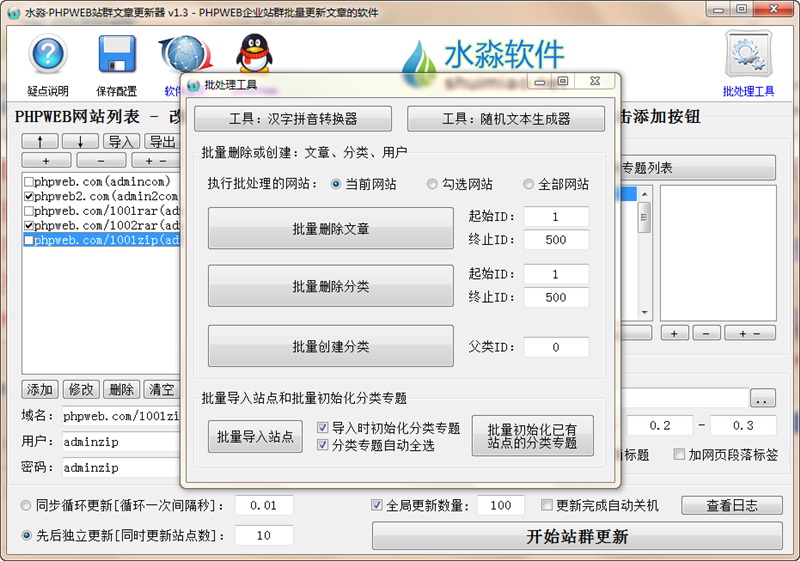This screenshot has width=800, height=561.
Task: Uncheck all sites with the − button
Action: point(101,161)
